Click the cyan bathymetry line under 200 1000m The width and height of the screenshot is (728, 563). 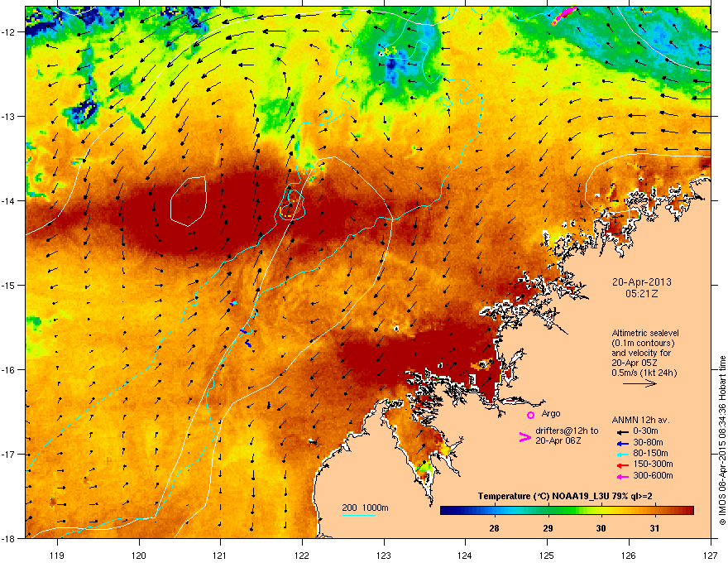pos(359,515)
